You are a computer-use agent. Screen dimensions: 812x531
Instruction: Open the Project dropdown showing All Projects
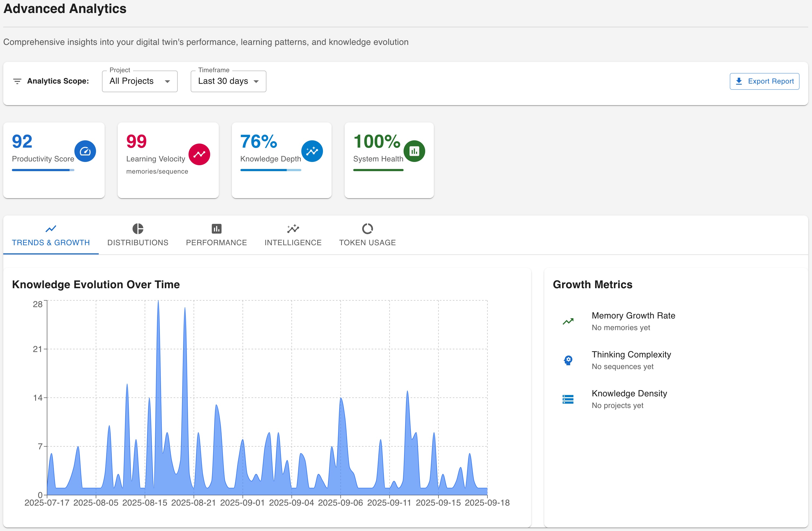tap(140, 81)
